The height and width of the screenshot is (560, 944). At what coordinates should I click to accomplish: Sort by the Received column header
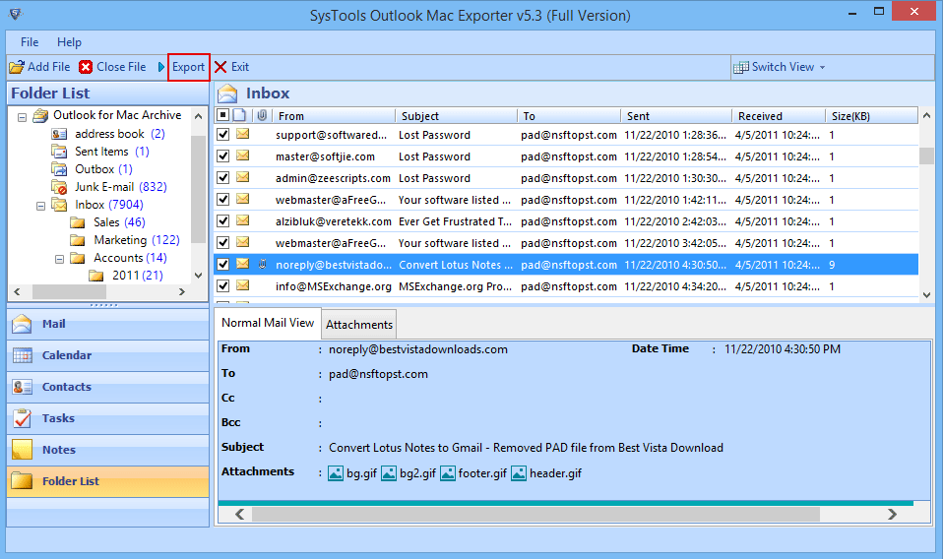click(x=779, y=115)
